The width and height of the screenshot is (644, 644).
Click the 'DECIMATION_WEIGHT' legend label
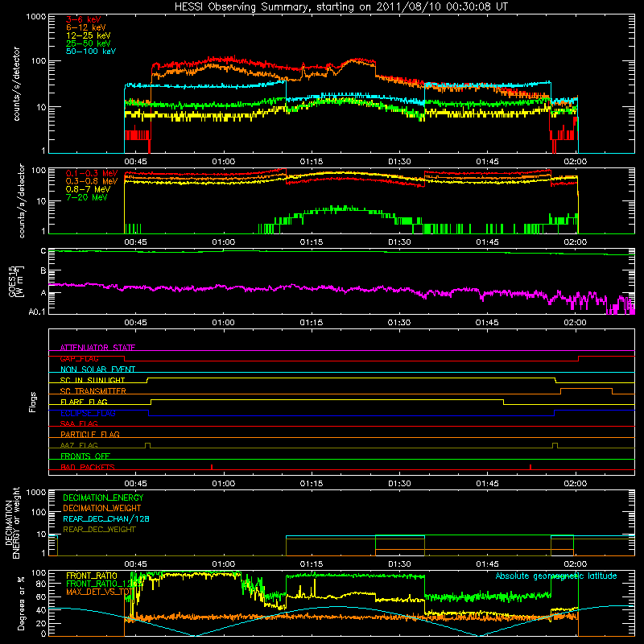pyautogui.click(x=102, y=508)
